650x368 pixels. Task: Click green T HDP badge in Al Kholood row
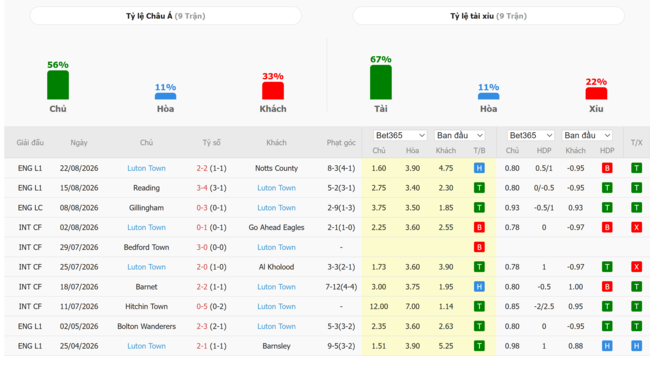coord(607,267)
